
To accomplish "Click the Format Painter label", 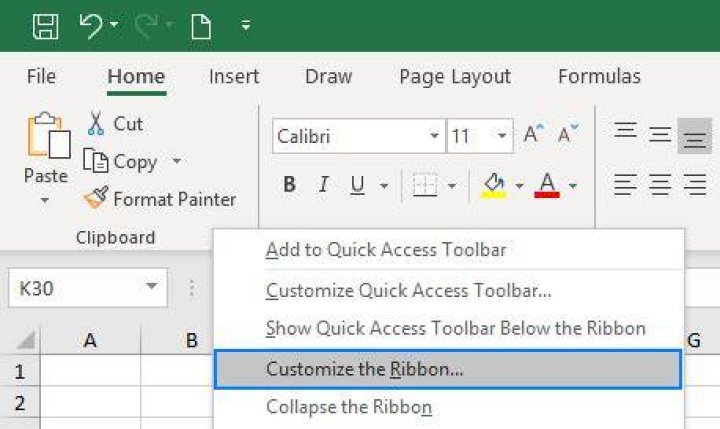I will pos(174,199).
